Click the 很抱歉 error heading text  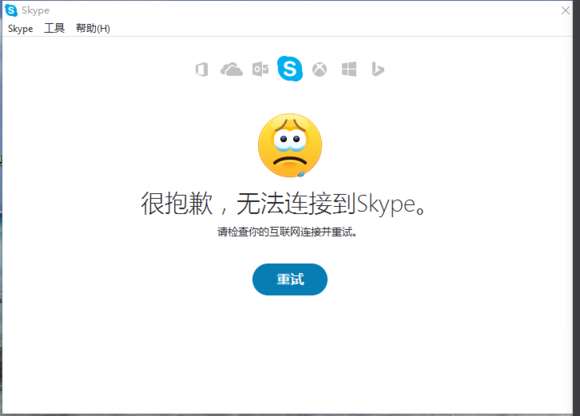(177, 204)
